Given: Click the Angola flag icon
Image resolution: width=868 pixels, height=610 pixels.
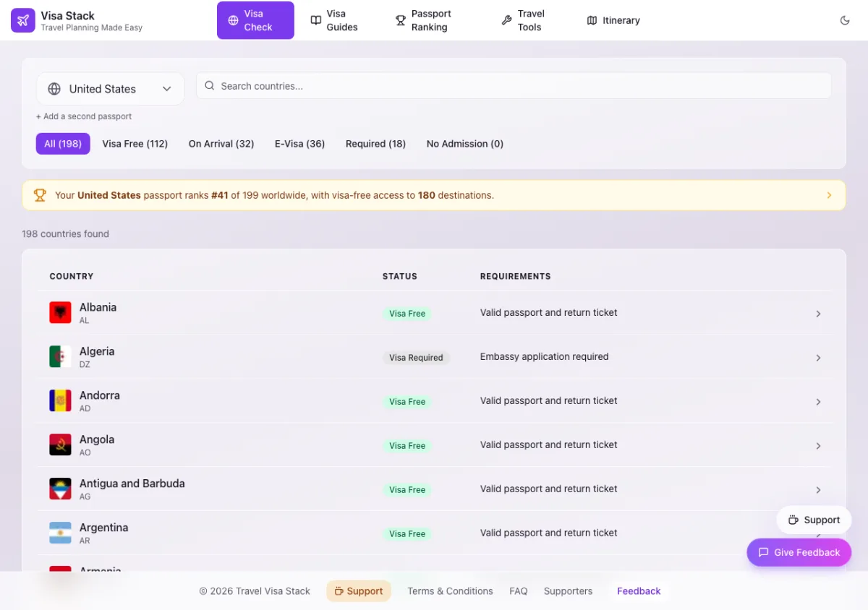Looking at the screenshot, I should 60,445.
